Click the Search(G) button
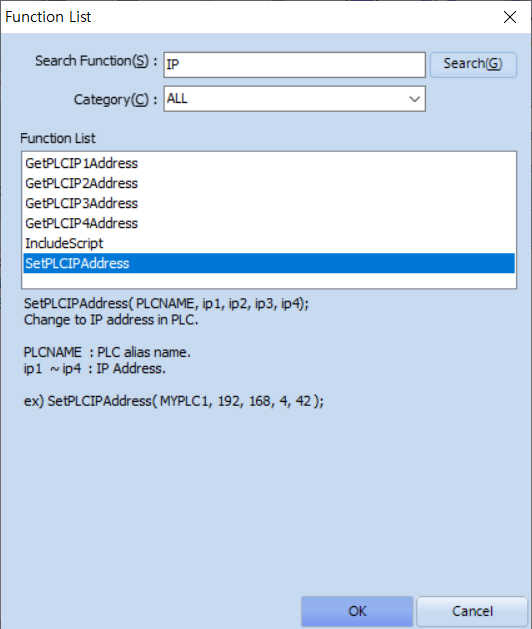 click(473, 64)
